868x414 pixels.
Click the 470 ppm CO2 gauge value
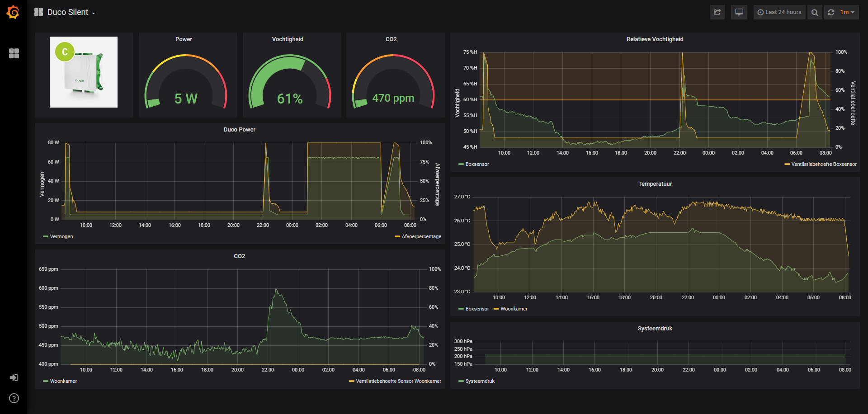coord(393,98)
